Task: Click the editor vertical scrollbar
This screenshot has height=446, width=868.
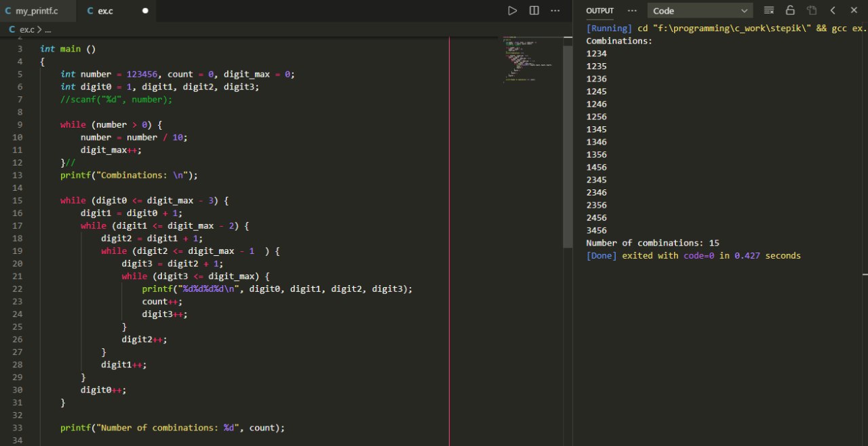Action: pos(568,146)
